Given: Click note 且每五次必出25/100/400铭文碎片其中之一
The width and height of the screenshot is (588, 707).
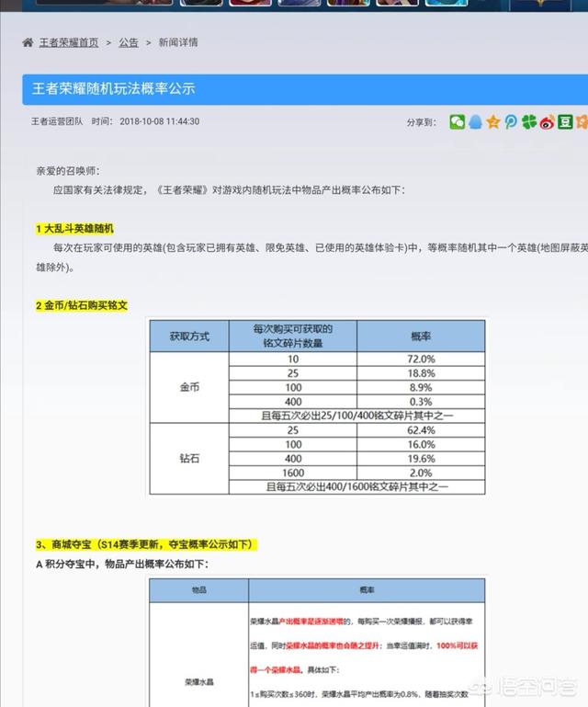Looking at the screenshot, I should (x=356, y=416).
